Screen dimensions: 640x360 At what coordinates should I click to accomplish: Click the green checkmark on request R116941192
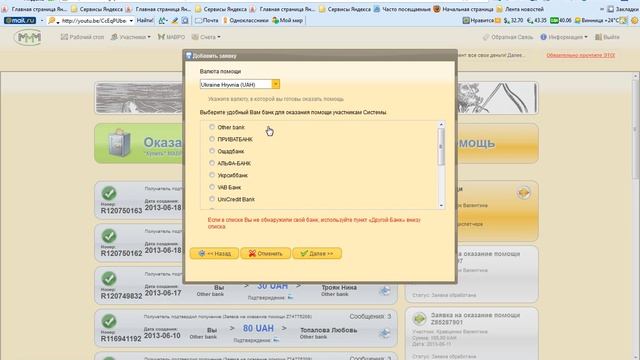pos(109,321)
